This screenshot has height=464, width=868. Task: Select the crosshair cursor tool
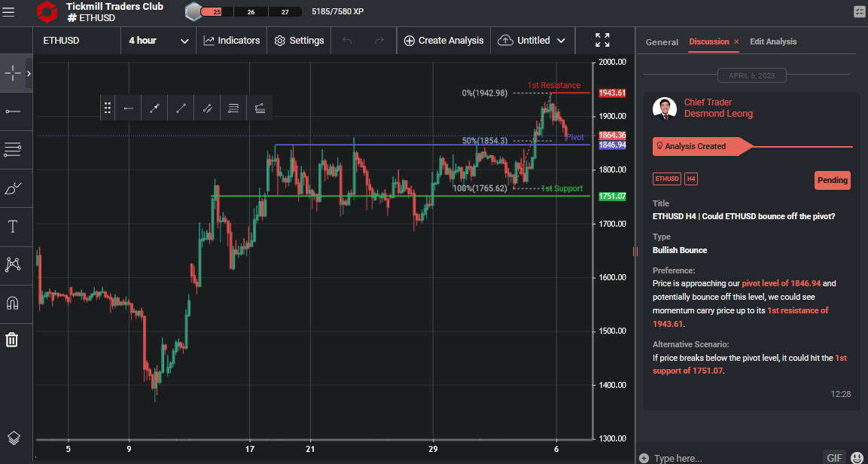pyautogui.click(x=12, y=72)
